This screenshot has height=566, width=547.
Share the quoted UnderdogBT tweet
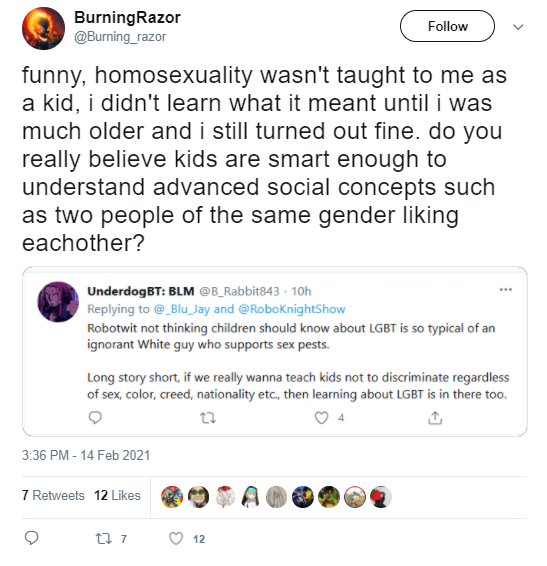[x=435, y=418]
